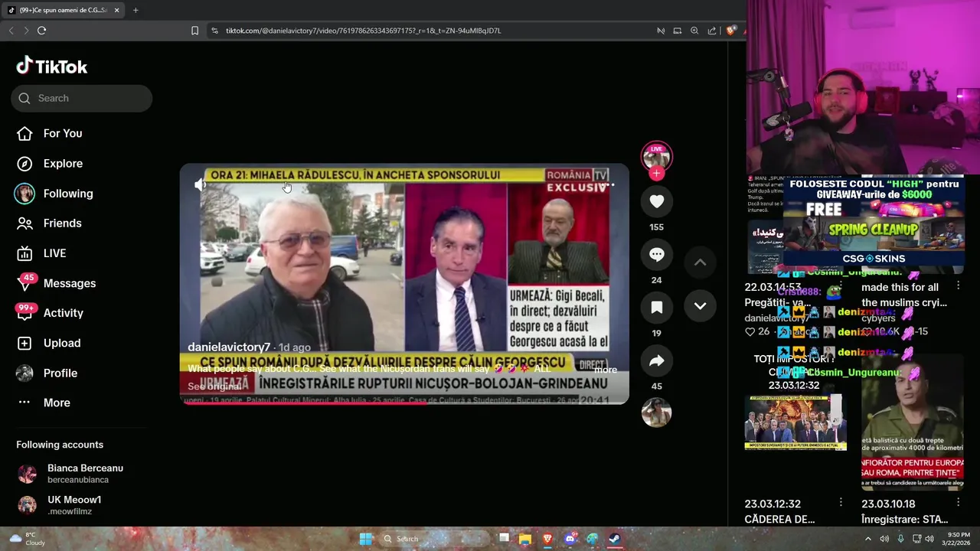Show hidden system tray icons chevron
Viewport: 980px width, 551px height.
point(867,539)
